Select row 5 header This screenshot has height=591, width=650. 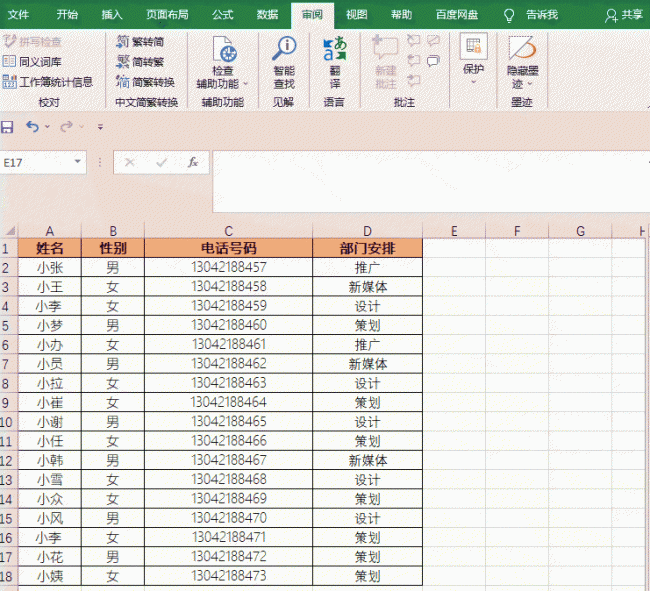pyautogui.click(x=8, y=325)
